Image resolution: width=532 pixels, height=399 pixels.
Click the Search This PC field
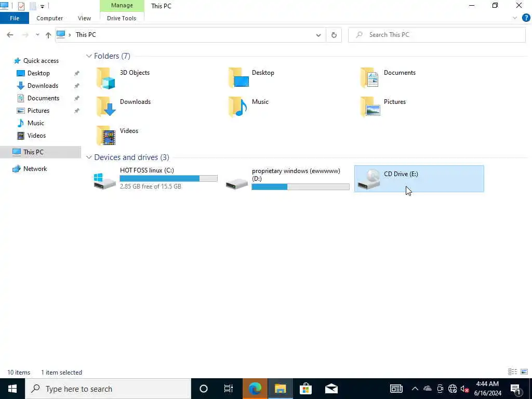[x=436, y=35]
